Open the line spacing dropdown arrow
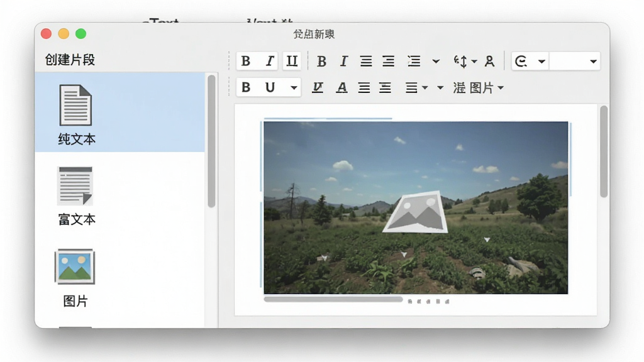Viewport: 644px width, 362px height. click(474, 62)
